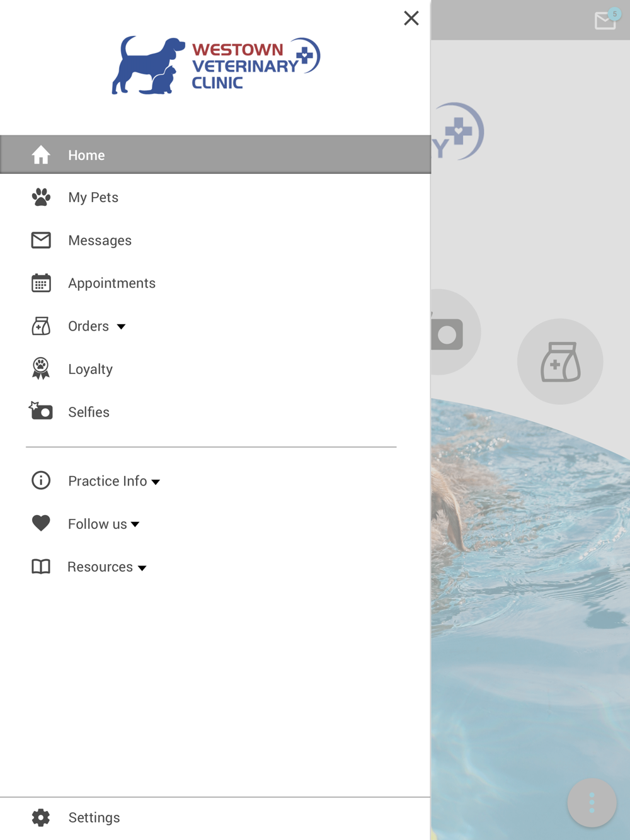Click the Loyalty ribbon badge icon
The image size is (630, 840).
(41, 369)
